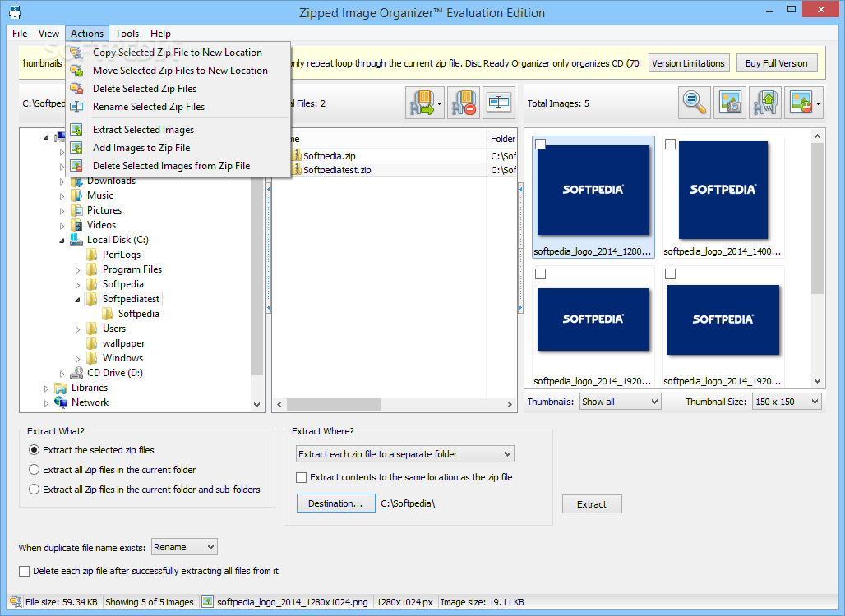Click the CD Drive (D:) icon
Screen dimensions: 845x616
click(76, 373)
